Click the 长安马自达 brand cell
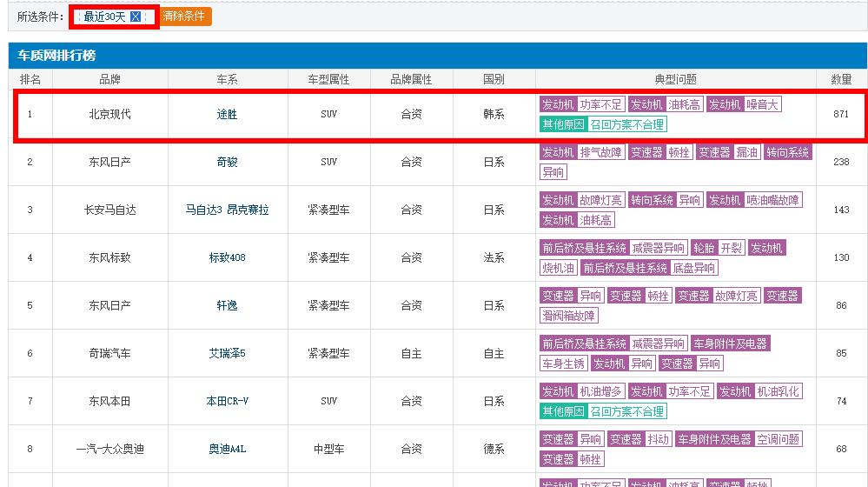The width and height of the screenshot is (868, 487). point(109,210)
